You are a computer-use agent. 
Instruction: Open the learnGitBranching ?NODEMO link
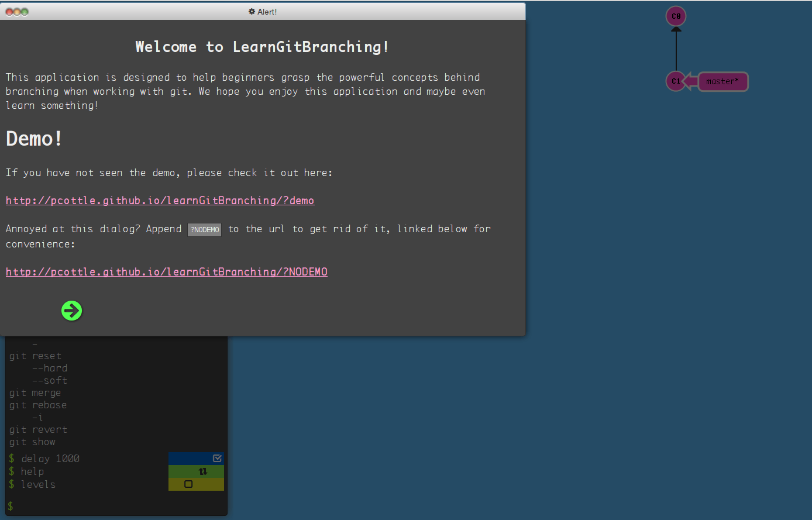166,272
